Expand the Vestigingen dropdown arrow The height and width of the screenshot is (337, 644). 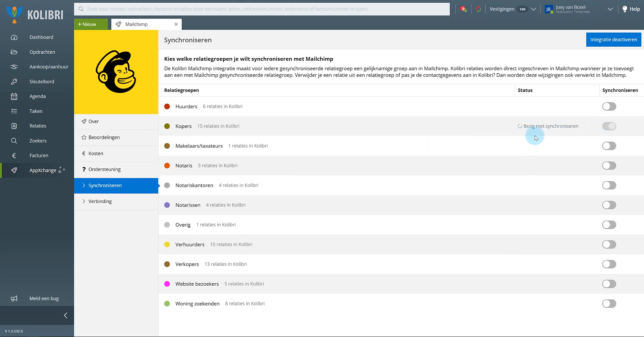534,9
